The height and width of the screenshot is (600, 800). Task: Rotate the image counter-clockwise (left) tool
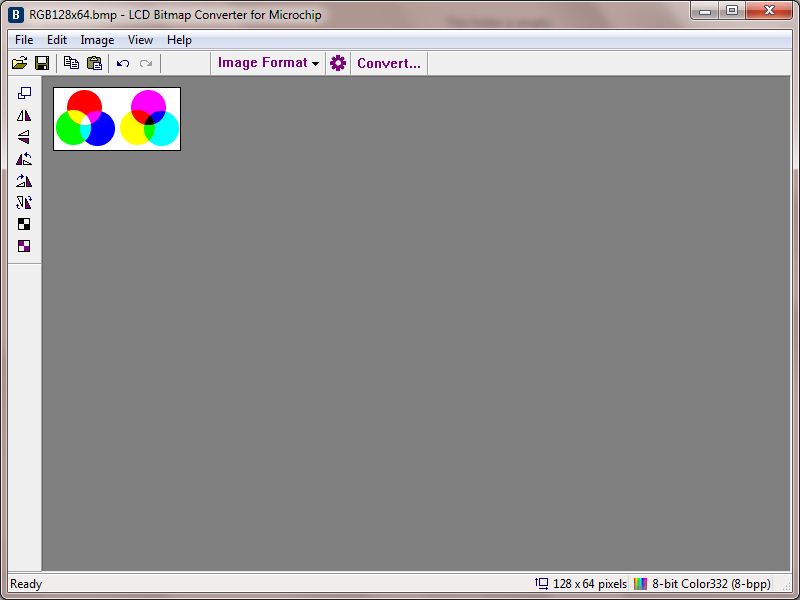point(24,159)
